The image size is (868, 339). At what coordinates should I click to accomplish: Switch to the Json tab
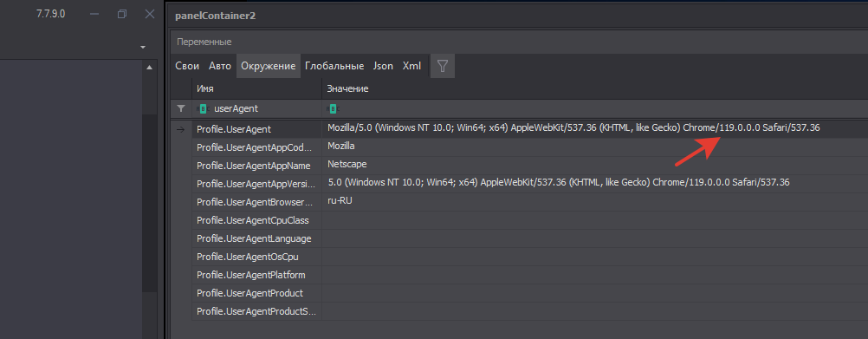pyautogui.click(x=383, y=66)
